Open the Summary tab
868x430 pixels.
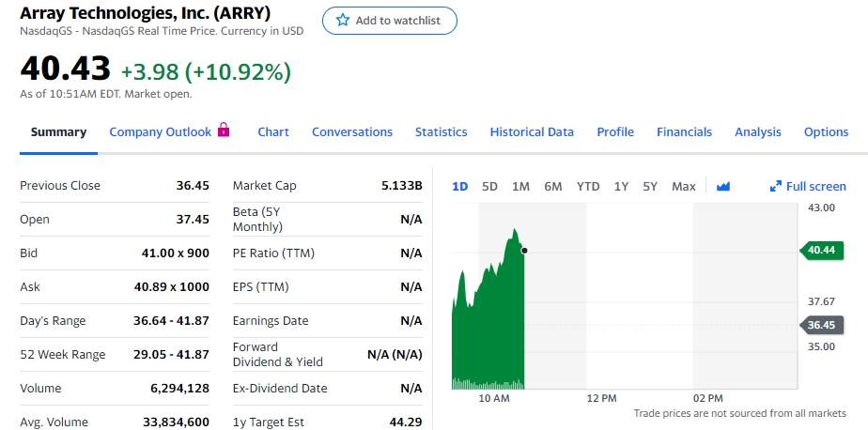click(x=58, y=131)
